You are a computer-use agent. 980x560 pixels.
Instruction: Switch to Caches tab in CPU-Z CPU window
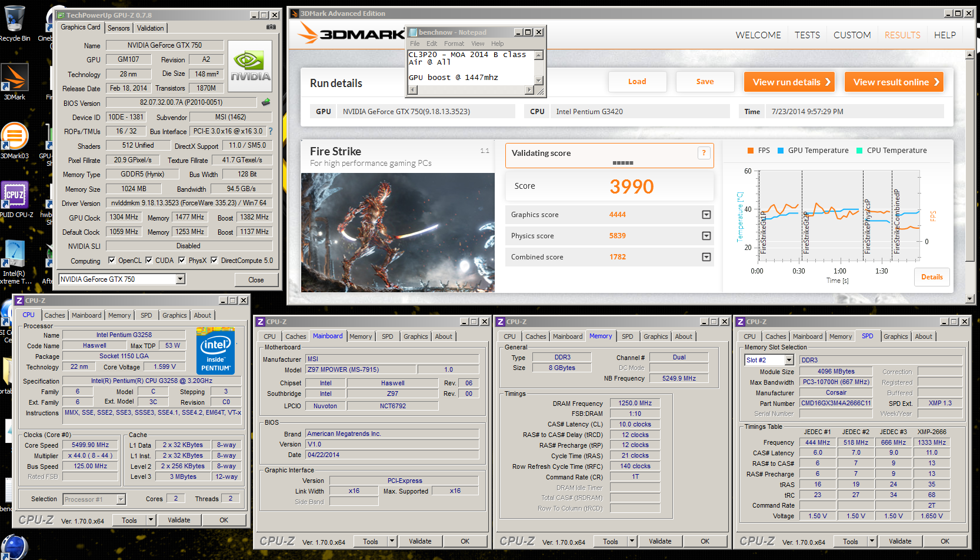[x=55, y=315]
